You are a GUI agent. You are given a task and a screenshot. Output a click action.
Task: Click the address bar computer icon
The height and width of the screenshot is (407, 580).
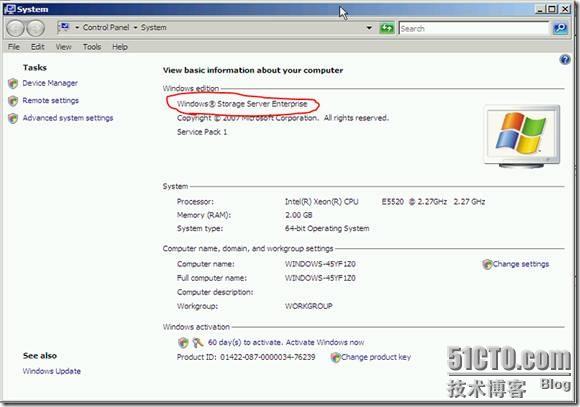(64, 27)
